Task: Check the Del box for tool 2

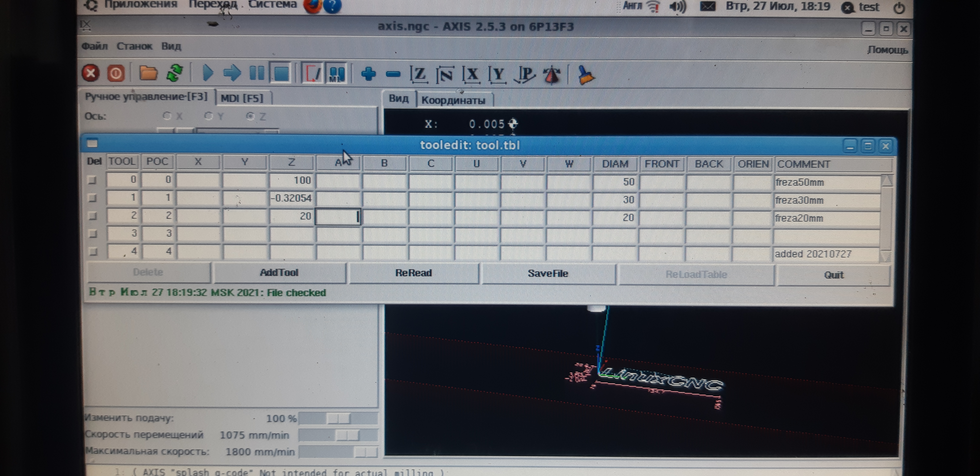Action: tap(93, 216)
